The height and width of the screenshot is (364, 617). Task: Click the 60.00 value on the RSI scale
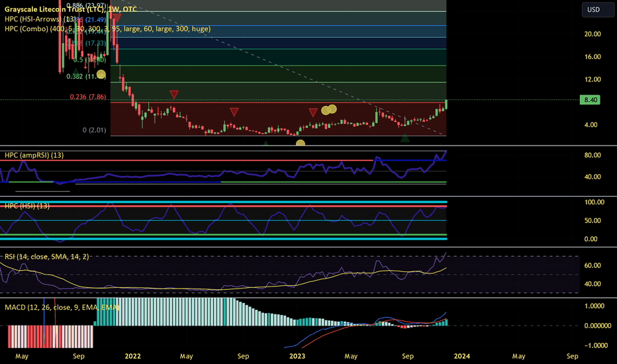tap(593, 265)
